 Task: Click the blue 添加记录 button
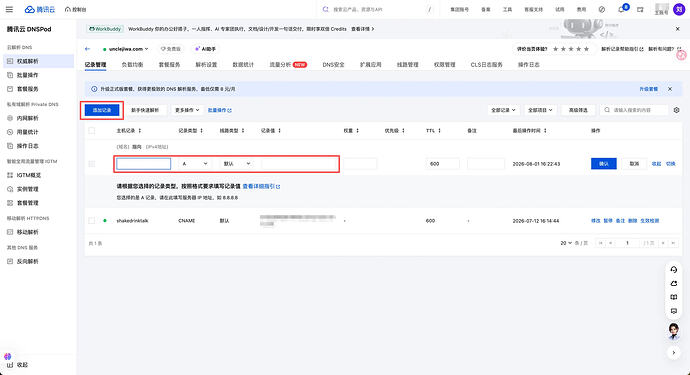pyautogui.click(x=102, y=110)
